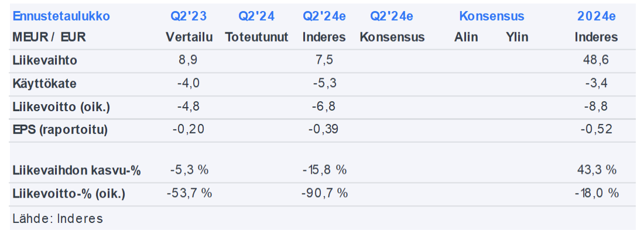Click the Ylin subheader
The image size is (644, 234).
click(517, 37)
